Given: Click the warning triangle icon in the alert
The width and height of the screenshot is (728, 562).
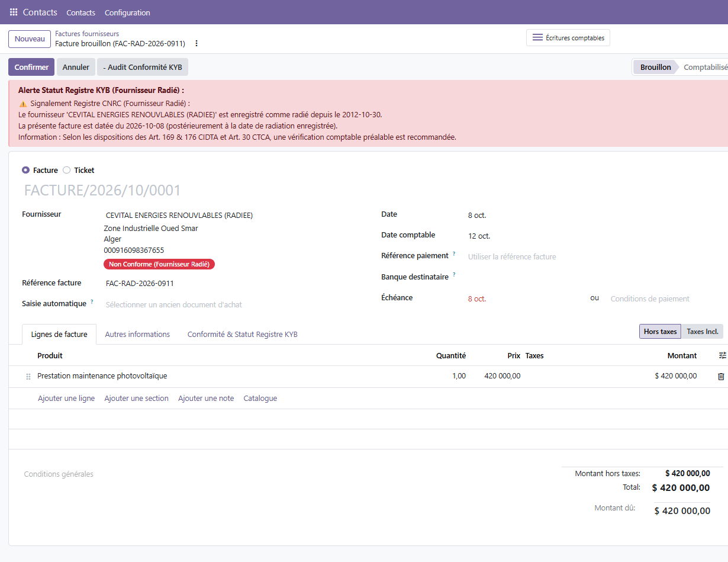Looking at the screenshot, I should pyautogui.click(x=23, y=104).
